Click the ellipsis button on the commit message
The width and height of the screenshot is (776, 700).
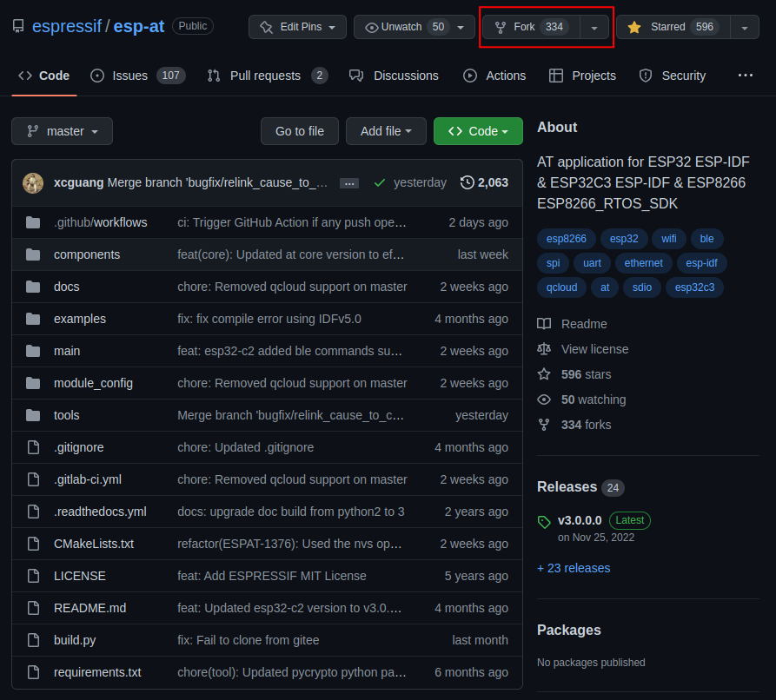(348, 182)
